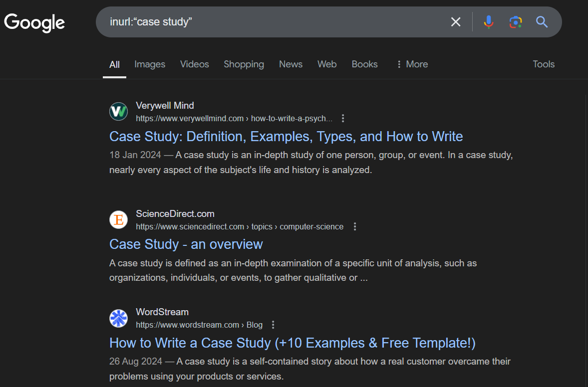Switch to the Web tab
This screenshot has width=588, height=387.
(x=327, y=64)
